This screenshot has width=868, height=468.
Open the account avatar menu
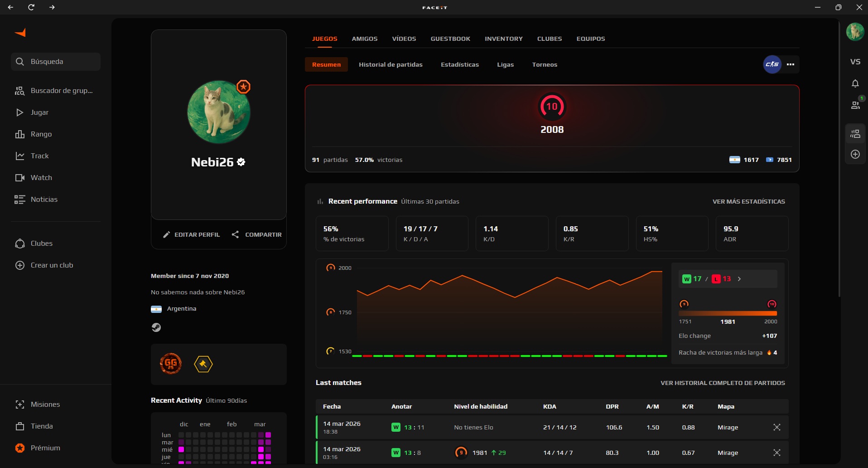click(855, 32)
